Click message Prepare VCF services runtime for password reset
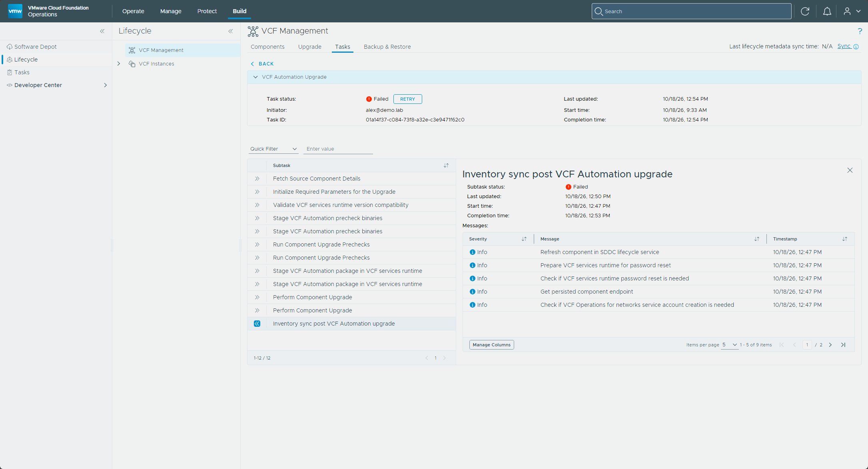The image size is (868, 469). point(606,265)
